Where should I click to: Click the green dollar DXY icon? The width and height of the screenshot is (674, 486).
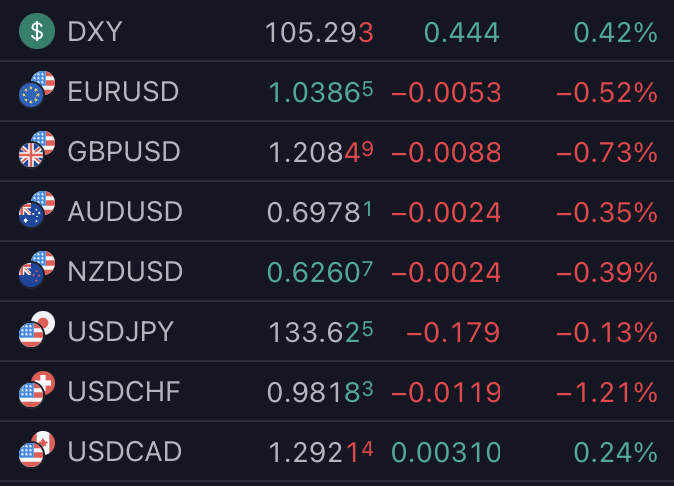[x=37, y=31]
